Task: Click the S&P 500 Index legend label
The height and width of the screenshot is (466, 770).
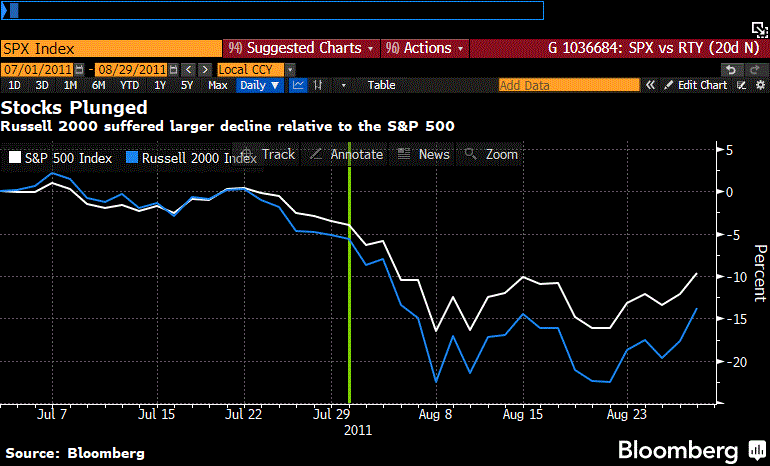Action: (x=68, y=158)
